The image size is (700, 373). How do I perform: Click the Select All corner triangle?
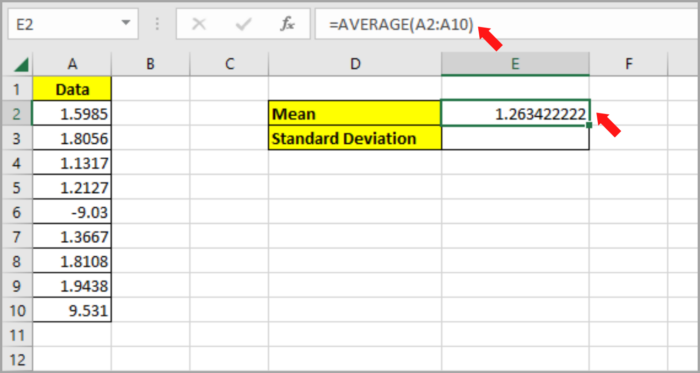(x=21, y=65)
